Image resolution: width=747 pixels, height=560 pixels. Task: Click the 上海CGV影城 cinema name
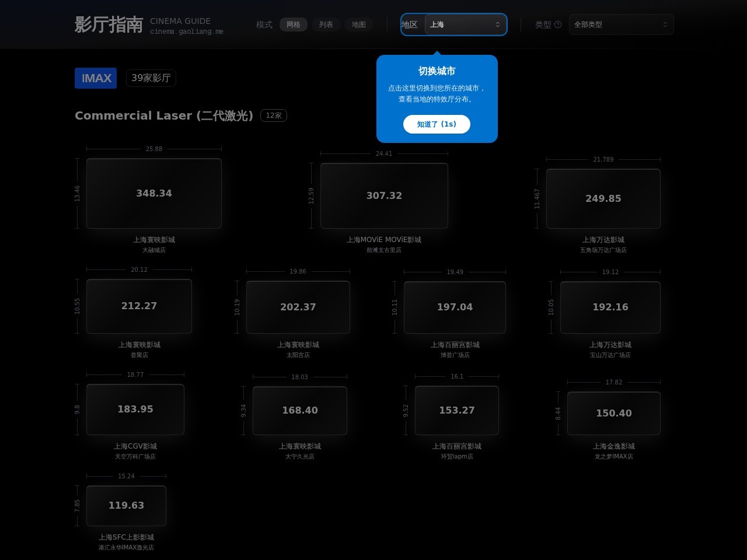coord(135,446)
